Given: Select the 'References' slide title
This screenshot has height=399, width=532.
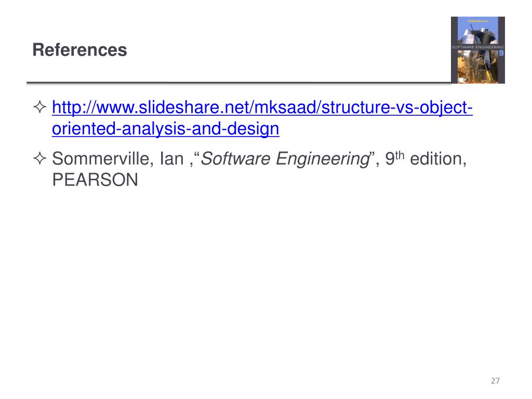Looking at the screenshot, I should pos(79,50).
